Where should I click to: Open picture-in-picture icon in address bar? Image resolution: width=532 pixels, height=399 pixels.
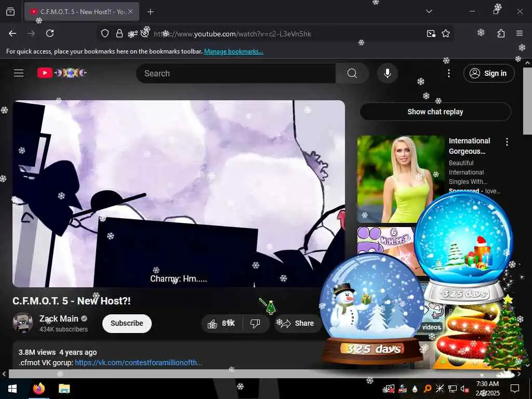point(431,33)
